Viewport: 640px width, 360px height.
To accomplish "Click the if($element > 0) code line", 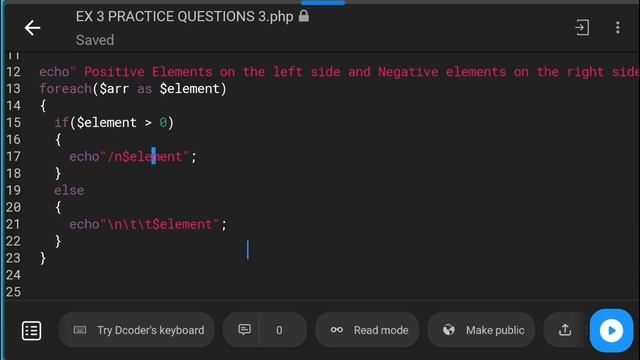I will pos(114,122).
